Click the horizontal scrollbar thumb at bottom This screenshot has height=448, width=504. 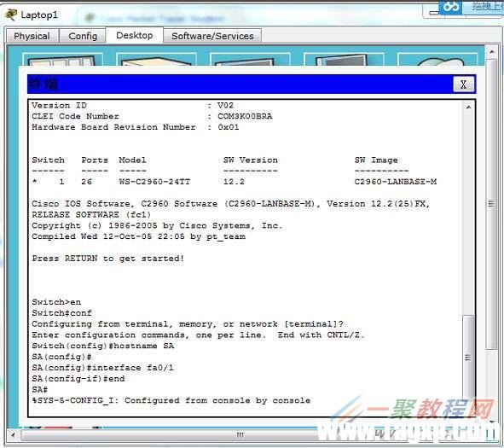[x=240, y=435]
